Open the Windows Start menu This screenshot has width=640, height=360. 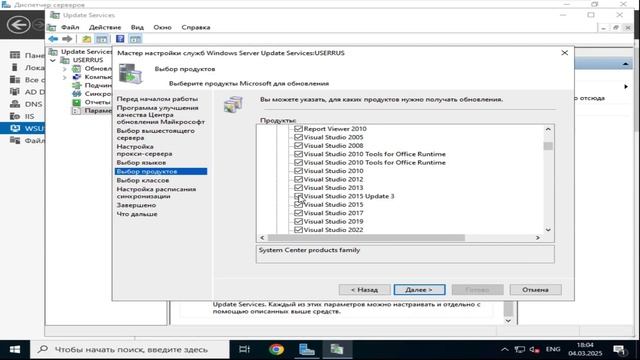pyautogui.click(x=15, y=350)
